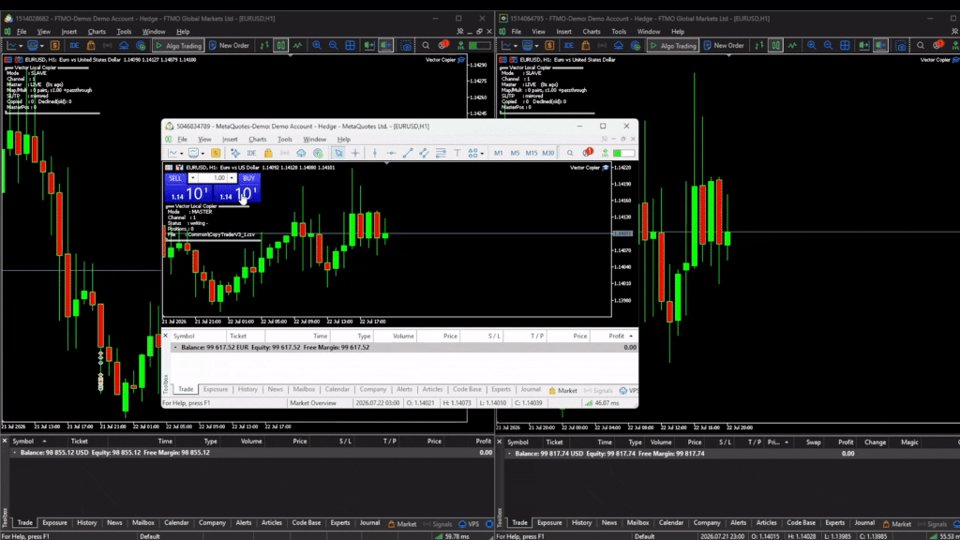Screen dimensions: 960x540
Task: Open Calendar tab in right FTMO toolbox
Action: coord(671,523)
